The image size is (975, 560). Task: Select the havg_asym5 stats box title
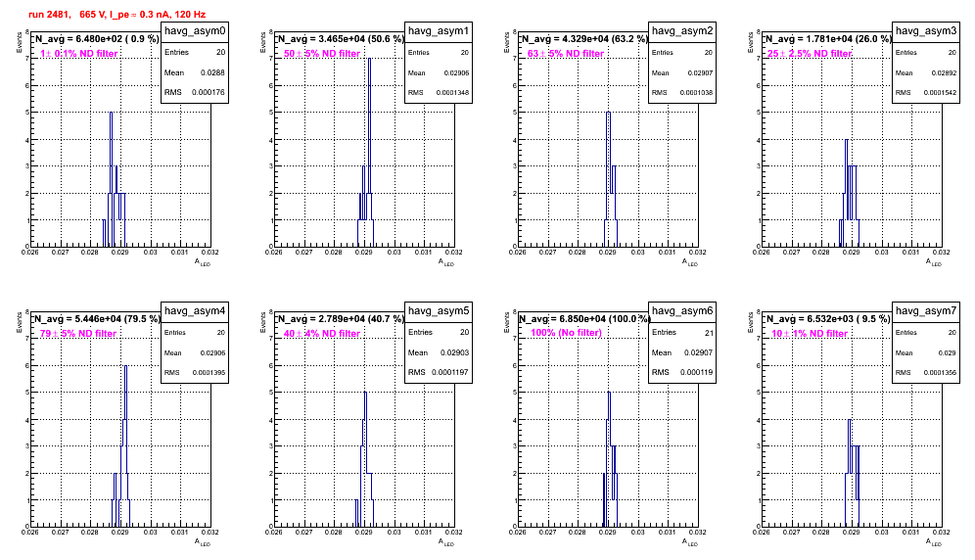click(x=439, y=311)
